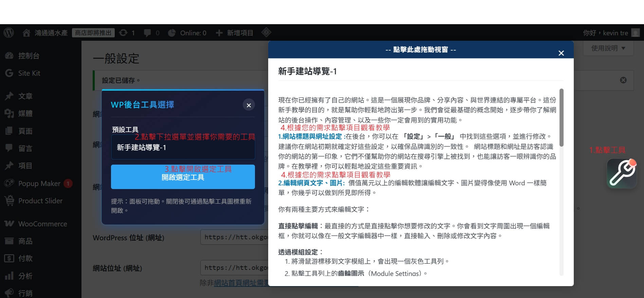Click the Online: 0 counter text
The height and width of the screenshot is (298, 644).
(x=193, y=33)
